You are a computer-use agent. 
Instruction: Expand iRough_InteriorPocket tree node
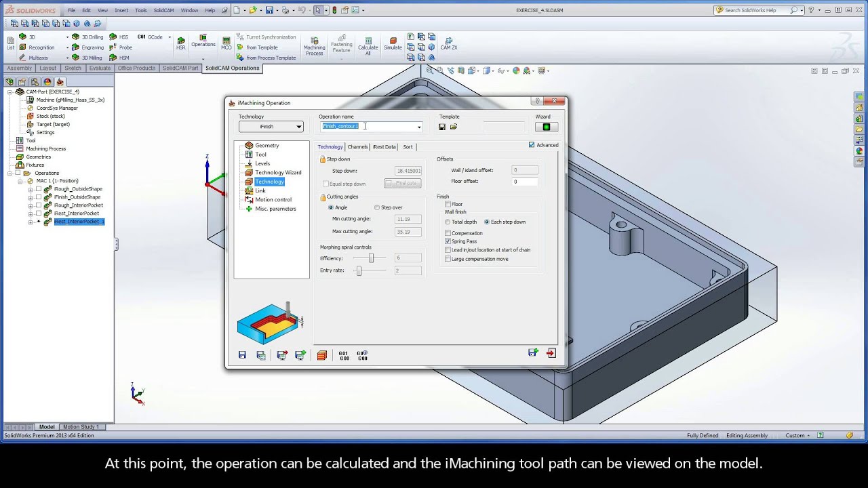click(x=31, y=205)
